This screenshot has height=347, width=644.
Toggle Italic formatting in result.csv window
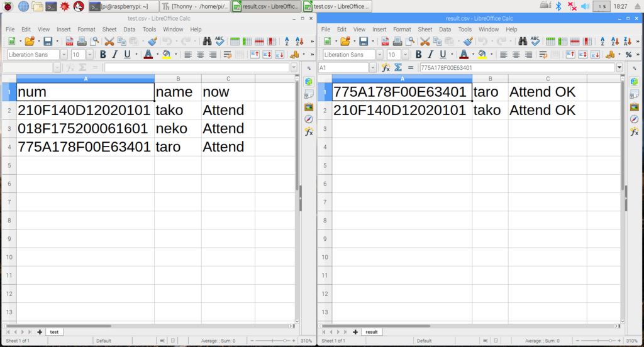point(430,55)
